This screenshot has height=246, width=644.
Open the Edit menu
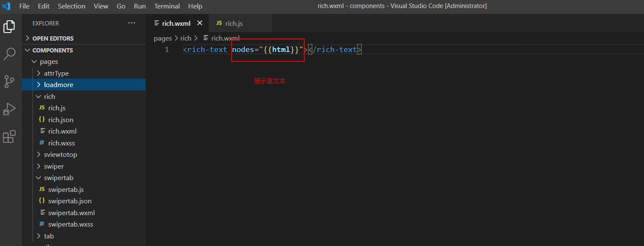43,6
